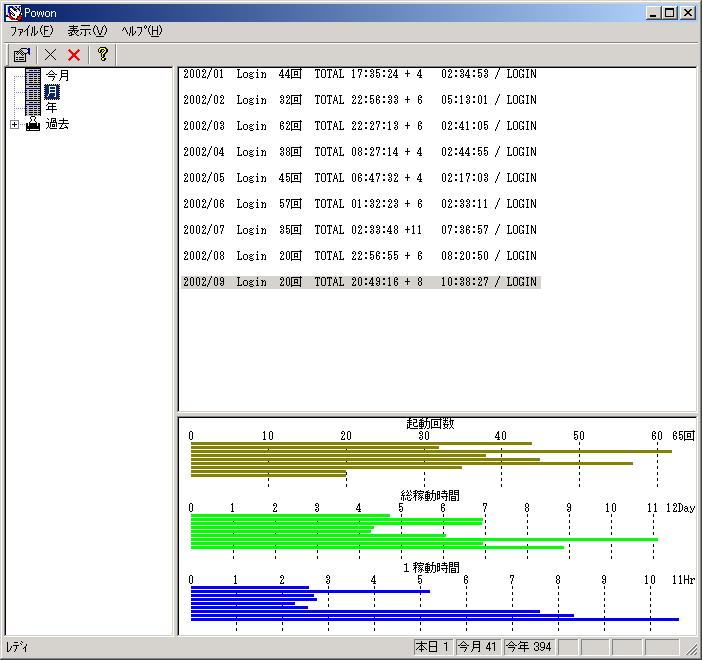This screenshot has width=702, height=660.
Task: Select the 年 tree item
Action: pyautogui.click(x=52, y=108)
